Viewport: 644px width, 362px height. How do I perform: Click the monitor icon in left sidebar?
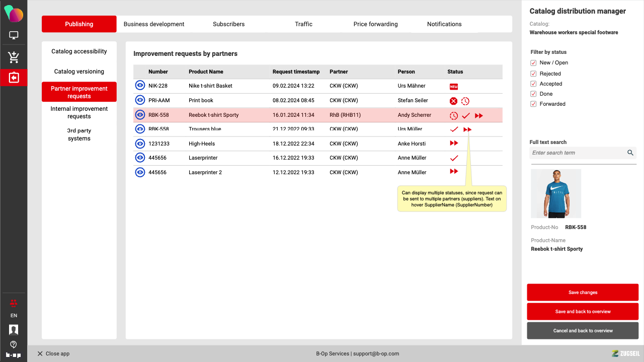(x=14, y=36)
